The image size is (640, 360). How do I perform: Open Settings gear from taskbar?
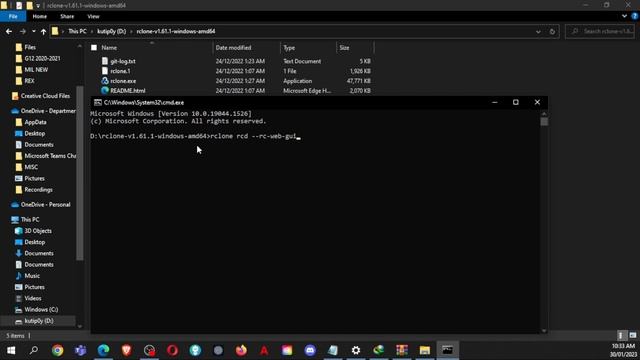click(356, 350)
